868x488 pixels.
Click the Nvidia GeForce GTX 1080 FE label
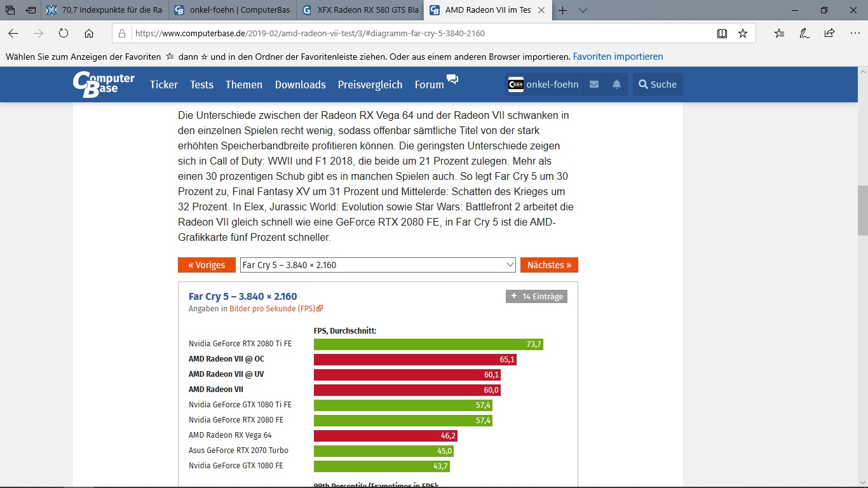[x=236, y=466]
